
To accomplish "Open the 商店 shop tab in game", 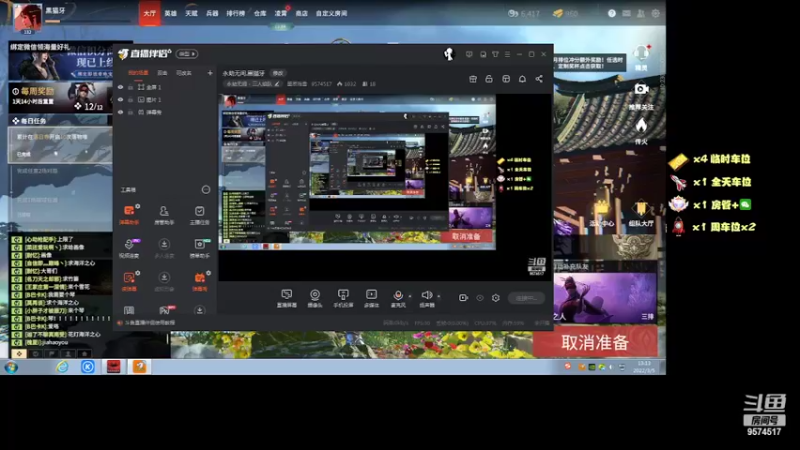I will 302,13.
